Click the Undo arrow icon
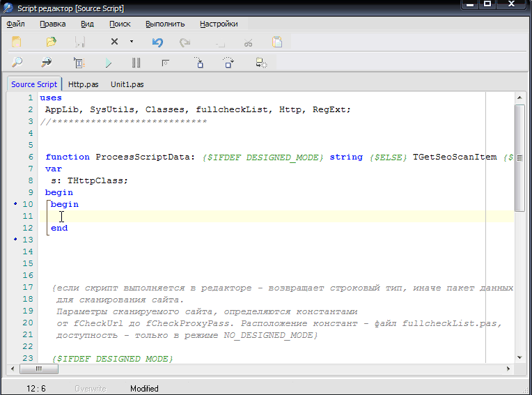 157,42
